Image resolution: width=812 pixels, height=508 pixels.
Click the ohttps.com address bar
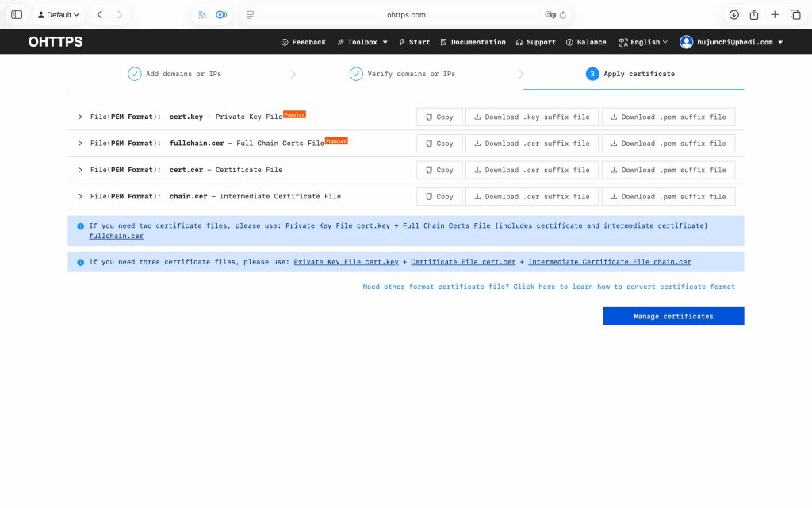click(406, 15)
